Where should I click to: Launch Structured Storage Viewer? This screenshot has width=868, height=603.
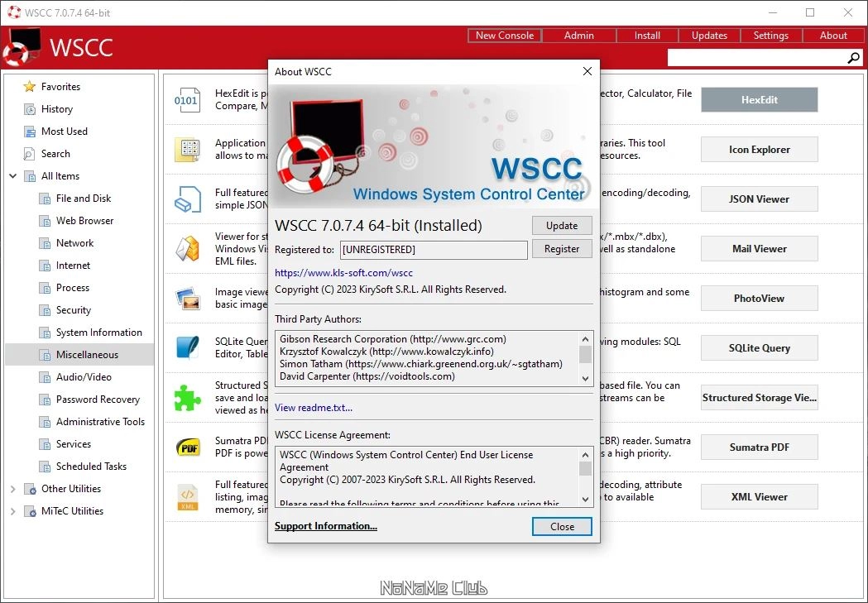[x=759, y=398]
